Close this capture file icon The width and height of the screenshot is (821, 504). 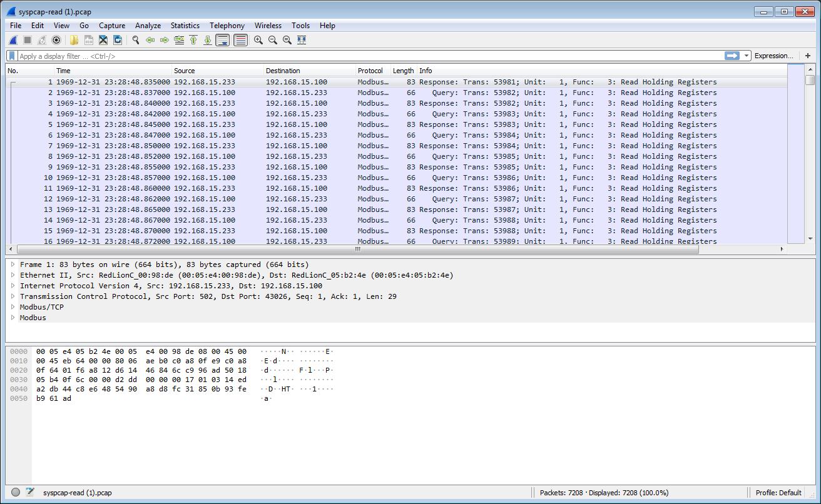(103, 40)
